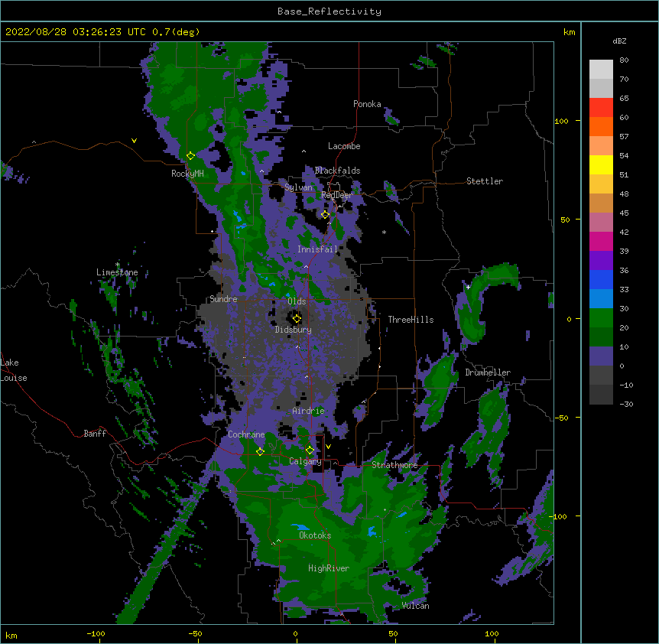
Task: Click the Sylvan city label
Action: pyautogui.click(x=298, y=187)
